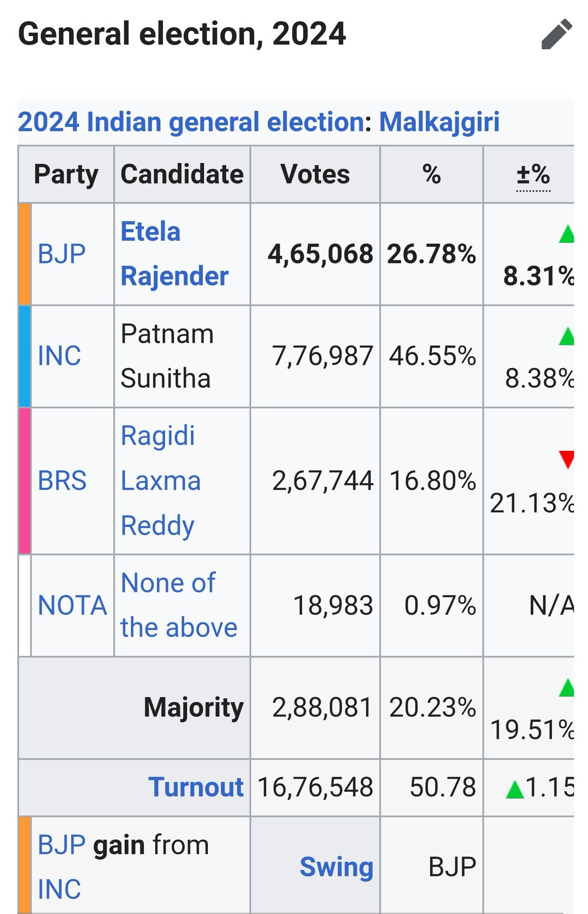Click the BJP link in gain row
588x914 pixels.
click(62, 845)
